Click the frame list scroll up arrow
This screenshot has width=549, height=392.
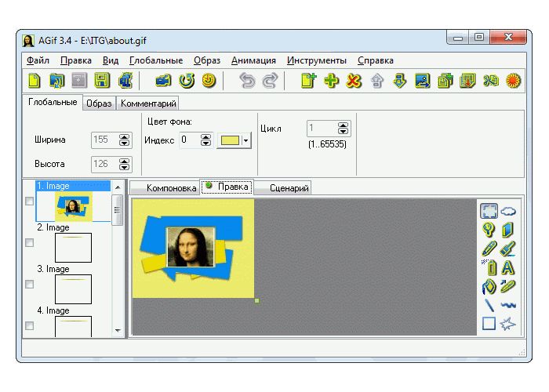(x=118, y=187)
